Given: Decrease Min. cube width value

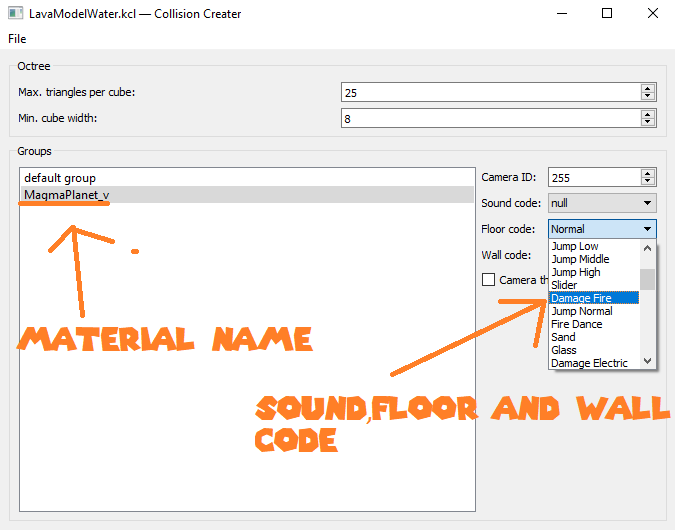Looking at the screenshot, I should [647, 122].
